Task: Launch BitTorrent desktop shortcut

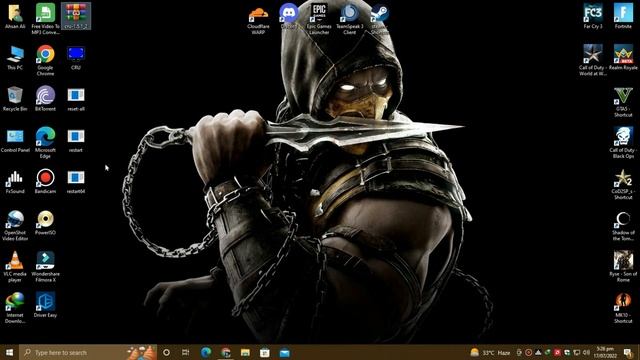Action: (45, 99)
